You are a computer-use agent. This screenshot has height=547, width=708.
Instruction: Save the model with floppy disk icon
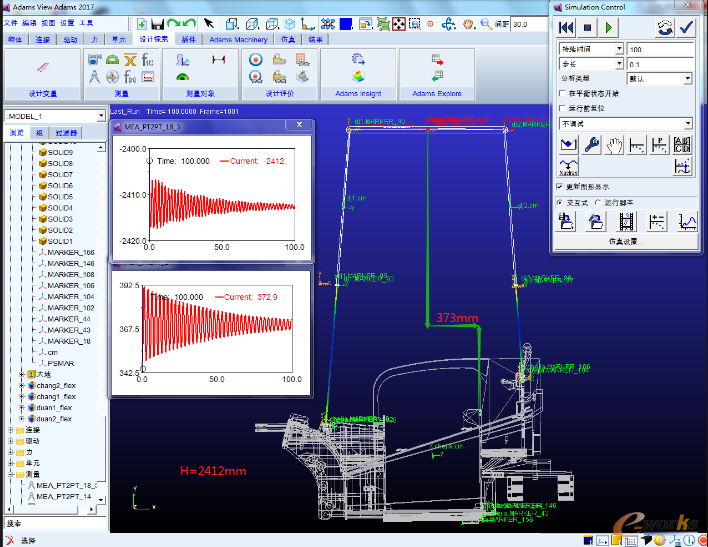click(157, 24)
